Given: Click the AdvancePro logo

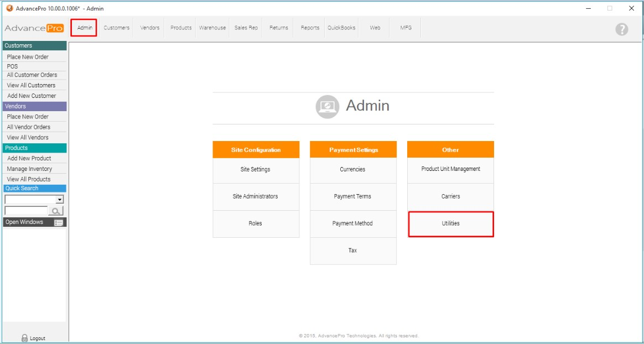Looking at the screenshot, I should pyautogui.click(x=34, y=28).
